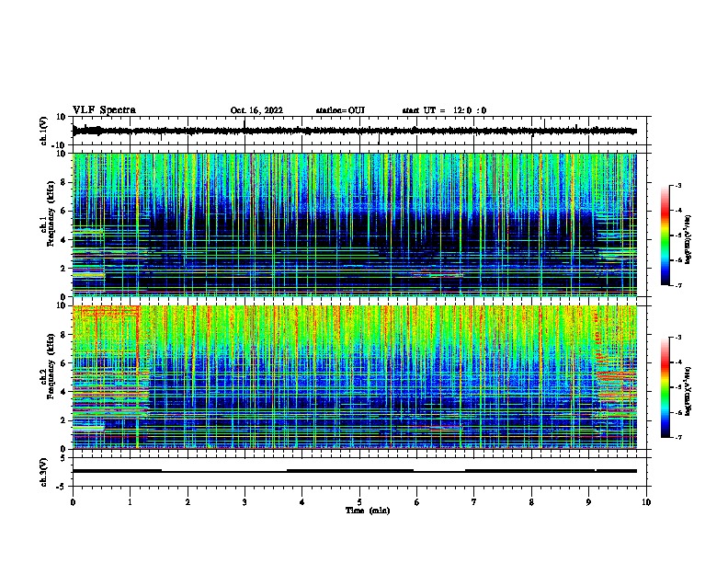Image resolution: width=728 pixels, height=563 pixels.
Task: Click time axis tick label "3"
Action: point(245,502)
